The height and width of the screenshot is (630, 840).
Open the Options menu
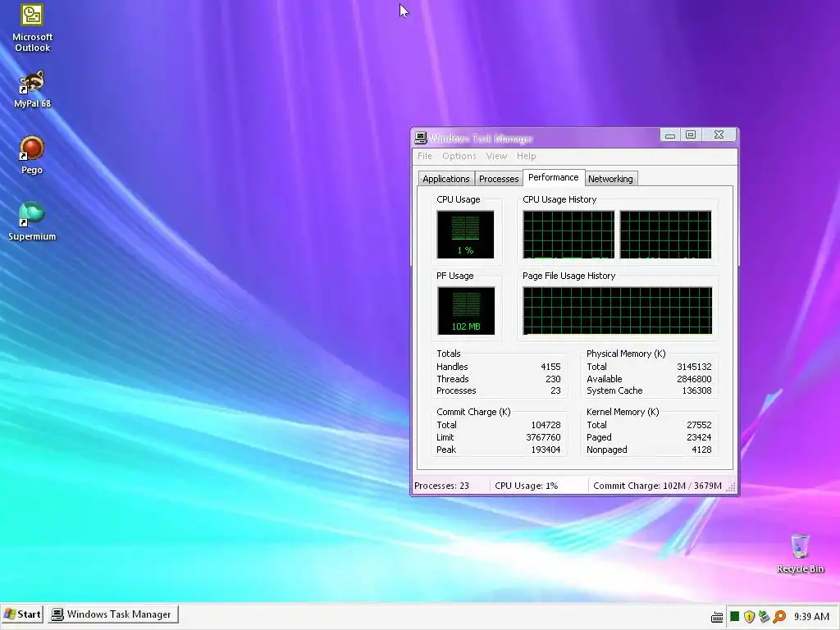point(459,156)
